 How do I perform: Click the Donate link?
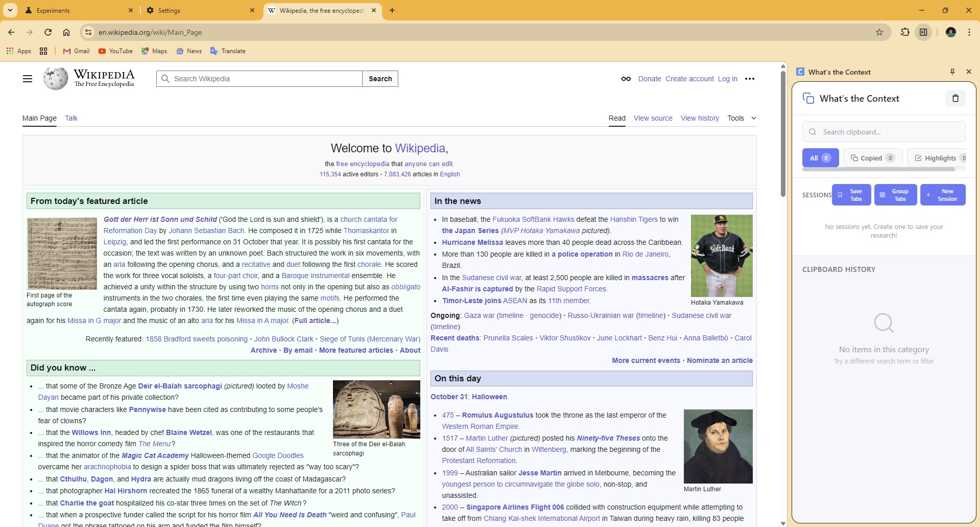click(650, 79)
